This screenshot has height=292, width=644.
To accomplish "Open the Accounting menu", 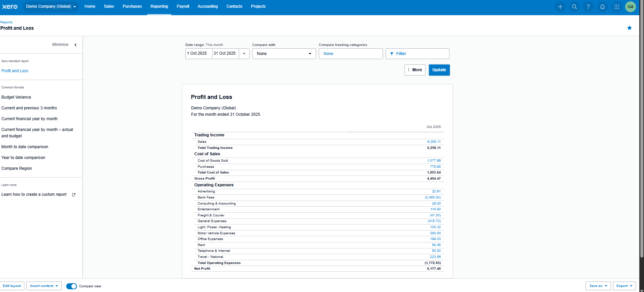I will tap(207, 6).
